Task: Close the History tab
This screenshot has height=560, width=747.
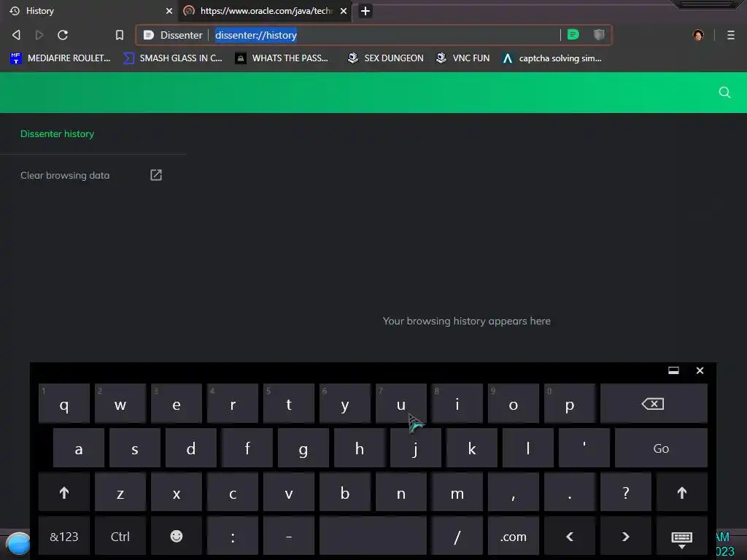Action: click(169, 11)
